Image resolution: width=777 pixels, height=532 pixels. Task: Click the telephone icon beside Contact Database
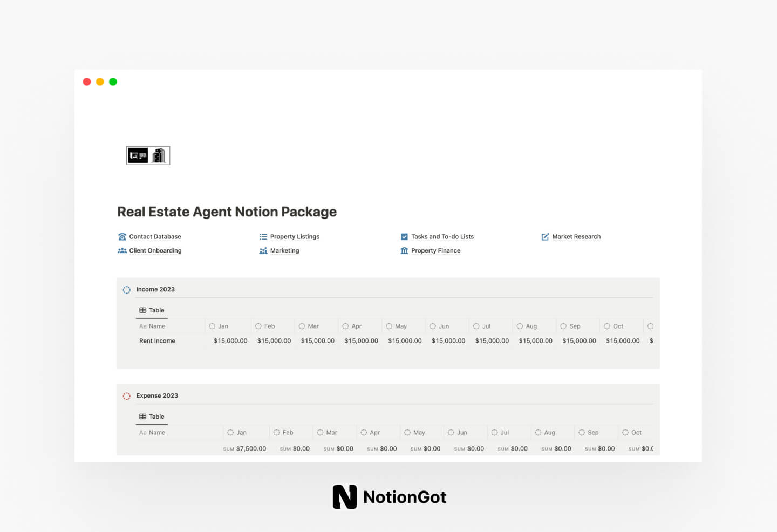pos(122,236)
